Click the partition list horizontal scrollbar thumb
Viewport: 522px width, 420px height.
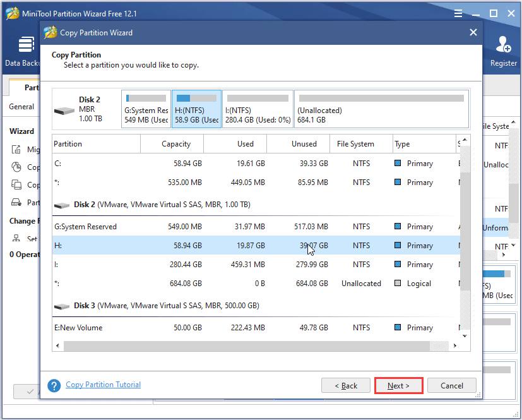point(247,345)
